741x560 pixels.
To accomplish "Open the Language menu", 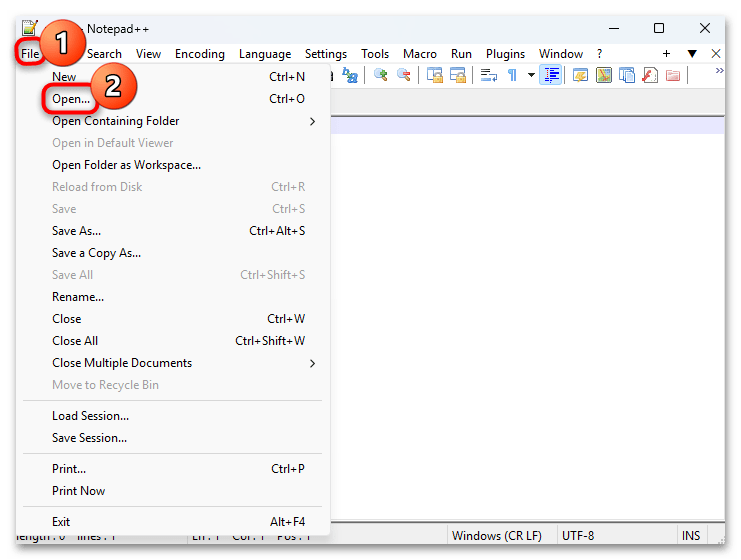I will click(265, 54).
